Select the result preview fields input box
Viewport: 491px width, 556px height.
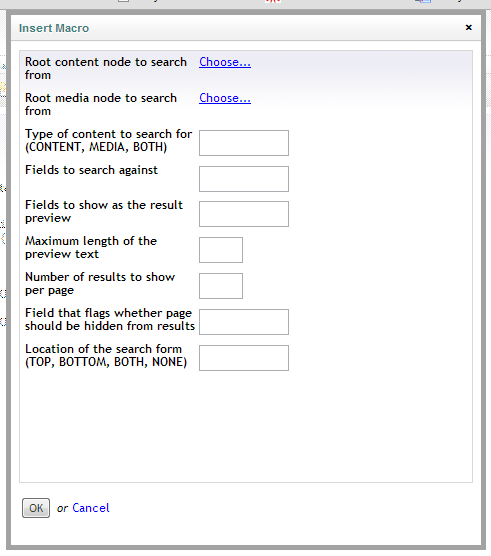pos(244,214)
